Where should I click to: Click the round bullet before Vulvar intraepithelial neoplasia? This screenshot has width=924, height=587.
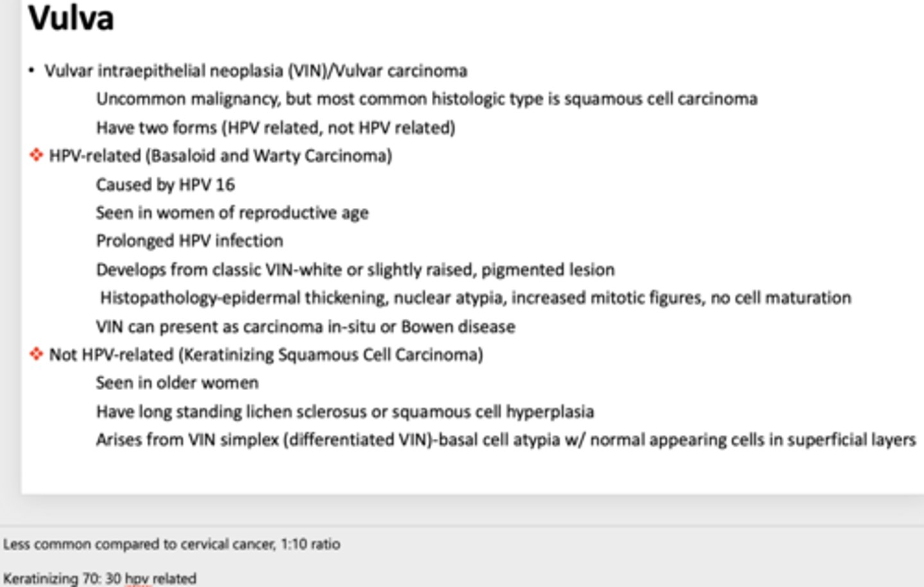[32, 70]
